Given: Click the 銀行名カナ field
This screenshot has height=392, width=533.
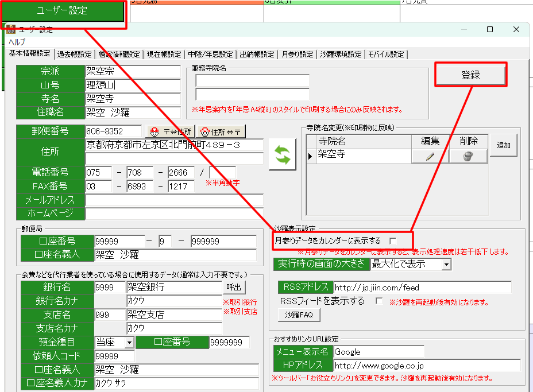Looking at the screenshot, I should pos(174,301).
